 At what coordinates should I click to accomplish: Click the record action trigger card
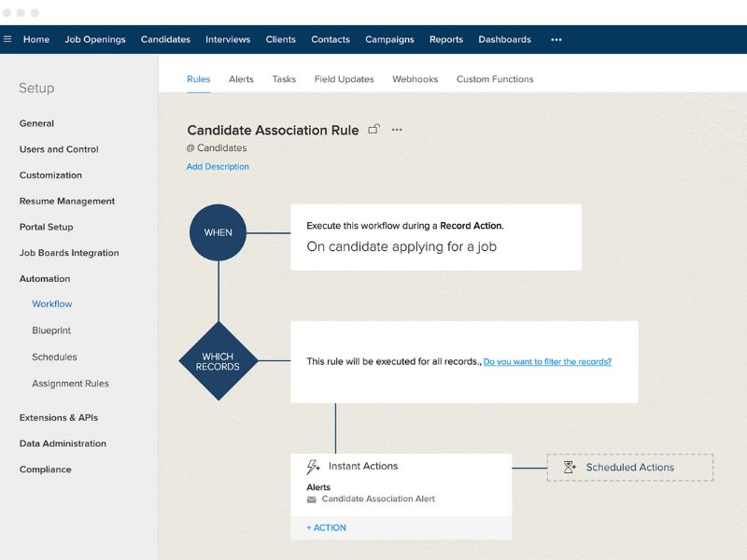click(435, 237)
